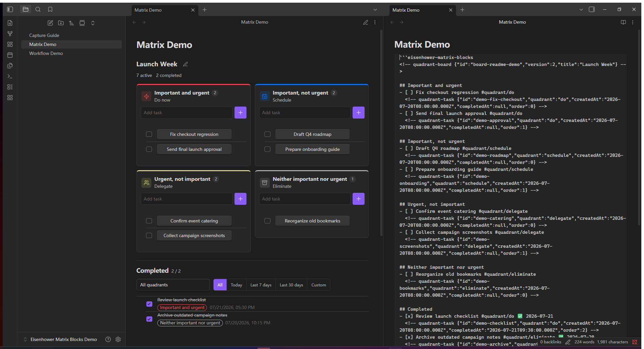Filter completed tasks by Today
The height and width of the screenshot is (349, 644).
click(x=237, y=285)
